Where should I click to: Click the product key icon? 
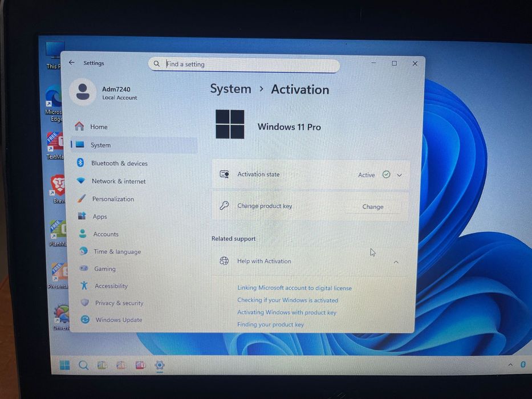click(224, 205)
